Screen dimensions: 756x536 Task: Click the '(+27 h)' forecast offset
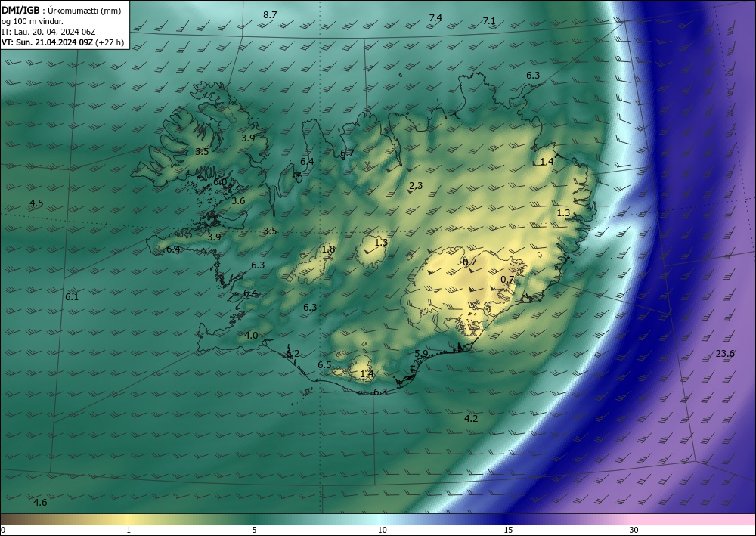pyautogui.click(x=110, y=42)
